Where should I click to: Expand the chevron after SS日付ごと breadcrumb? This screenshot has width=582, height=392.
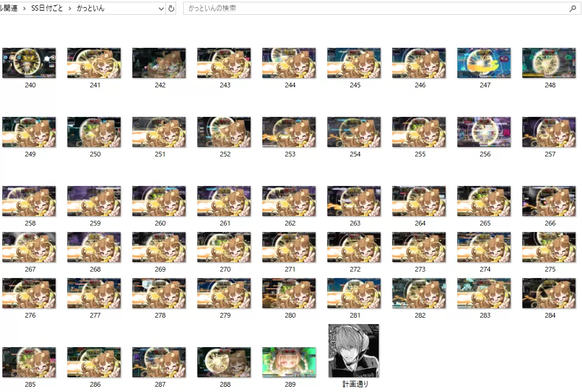pyautogui.click(x=70, y=8)
